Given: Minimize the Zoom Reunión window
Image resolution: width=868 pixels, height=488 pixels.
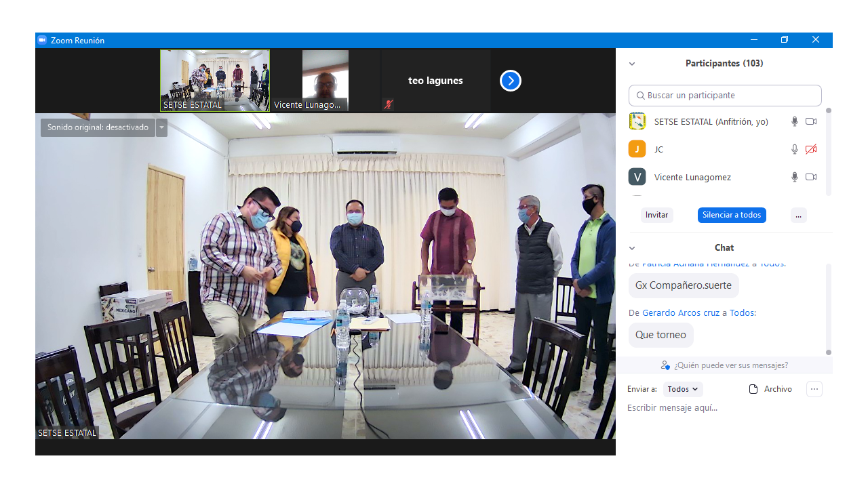Looking at the screenshot, I should [x=753, y=40].
